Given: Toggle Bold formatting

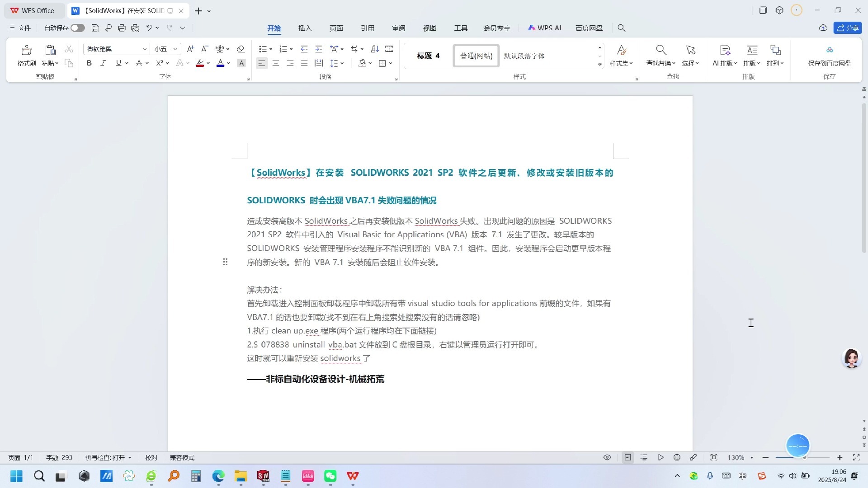Looking at the screenshot, I should tap(89, 63).
